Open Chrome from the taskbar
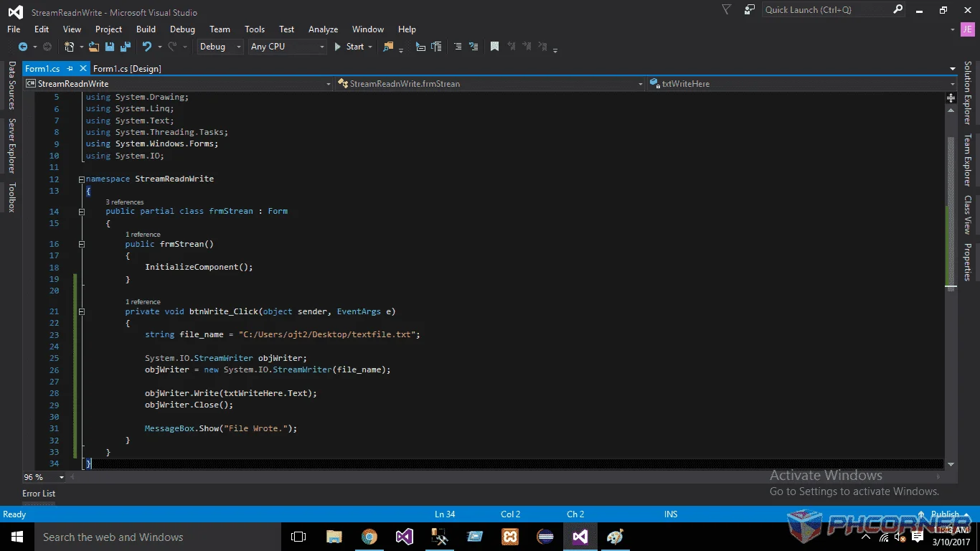 (x=369, y=537)
